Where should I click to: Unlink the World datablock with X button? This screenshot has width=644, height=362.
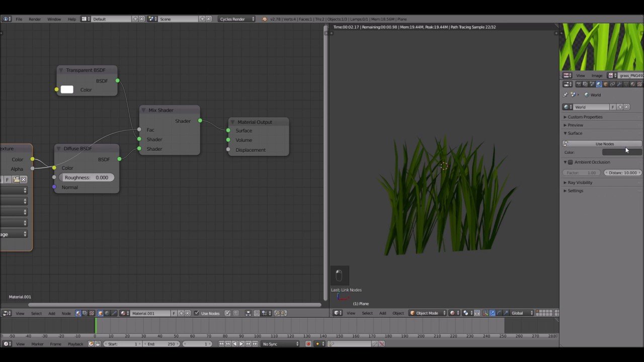pos(626,107)
